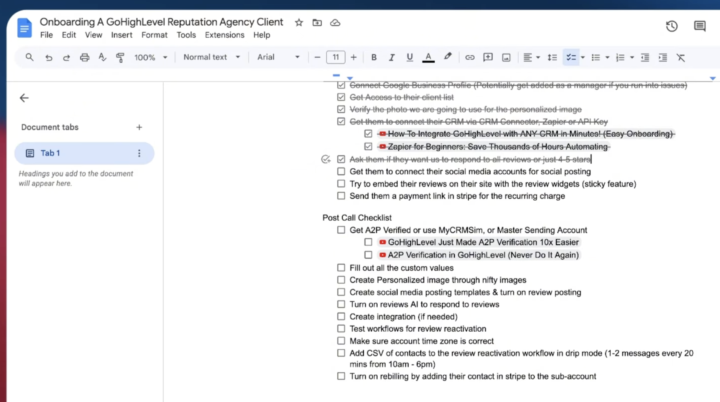
Task: Open Tab 1 options menu
Action: click(139, 153)
